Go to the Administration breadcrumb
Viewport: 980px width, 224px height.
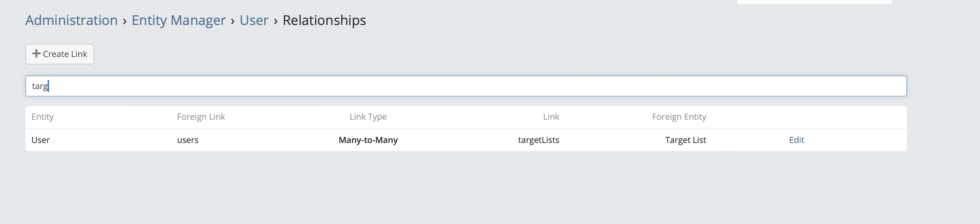(x=72, y=20)
